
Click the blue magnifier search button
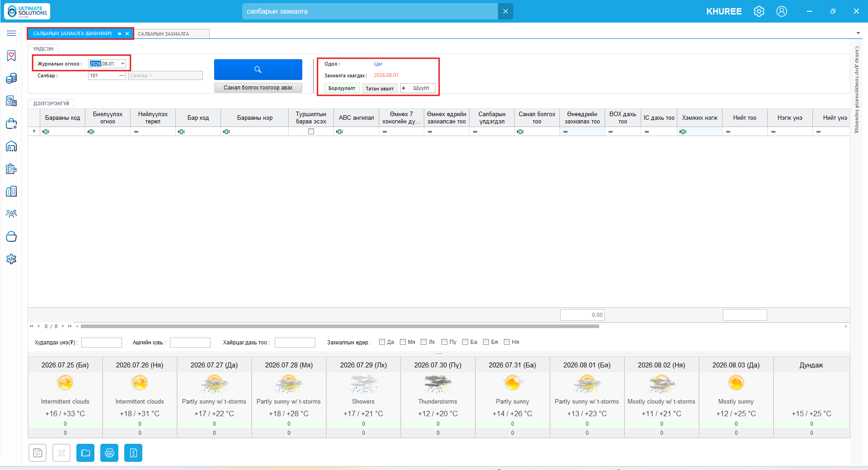(x=258, y=70)
